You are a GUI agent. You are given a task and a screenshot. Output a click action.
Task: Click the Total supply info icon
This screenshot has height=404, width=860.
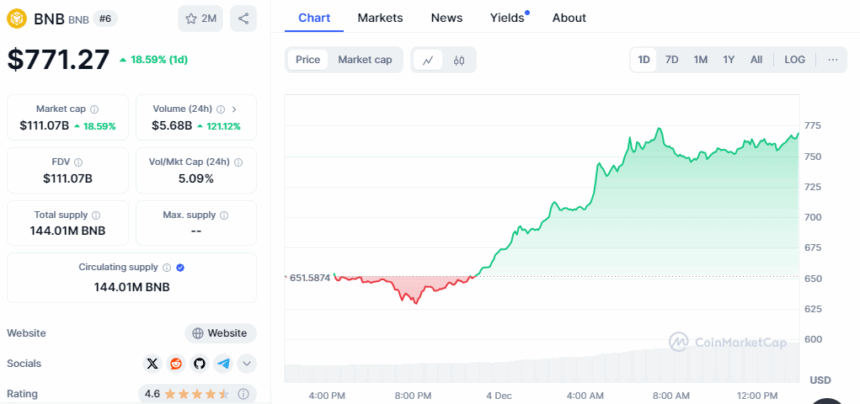pyautogui.click(x=96, y=215)
